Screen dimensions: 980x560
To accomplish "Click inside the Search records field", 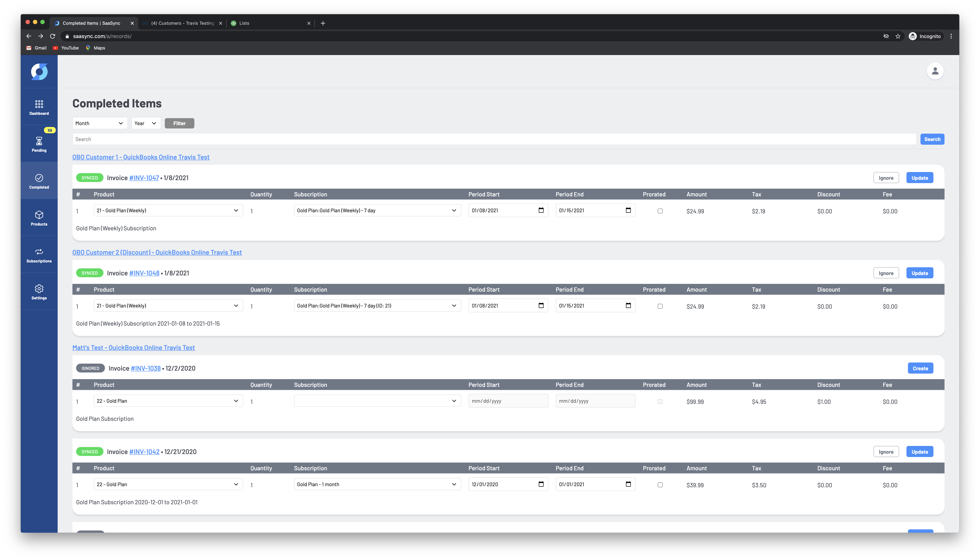I will (x=385, y=139).
